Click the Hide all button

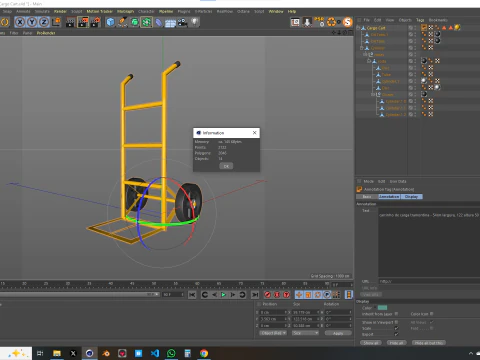tap(396, 343)
